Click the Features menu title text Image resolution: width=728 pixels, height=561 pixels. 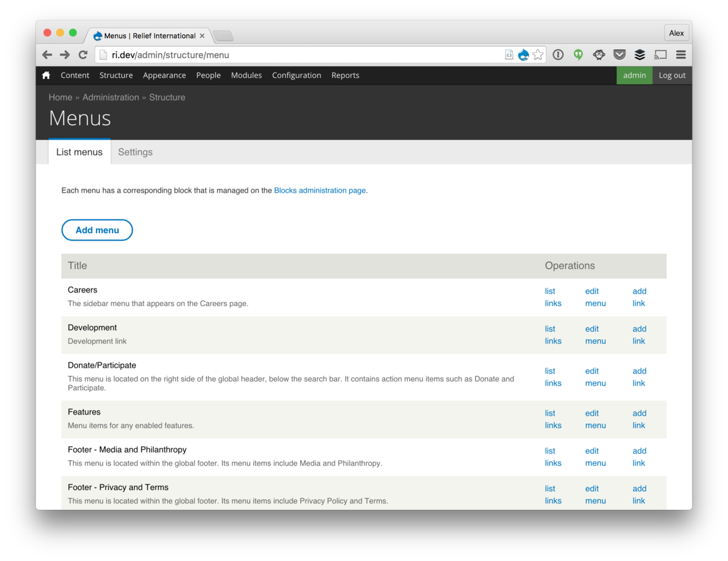84,412
